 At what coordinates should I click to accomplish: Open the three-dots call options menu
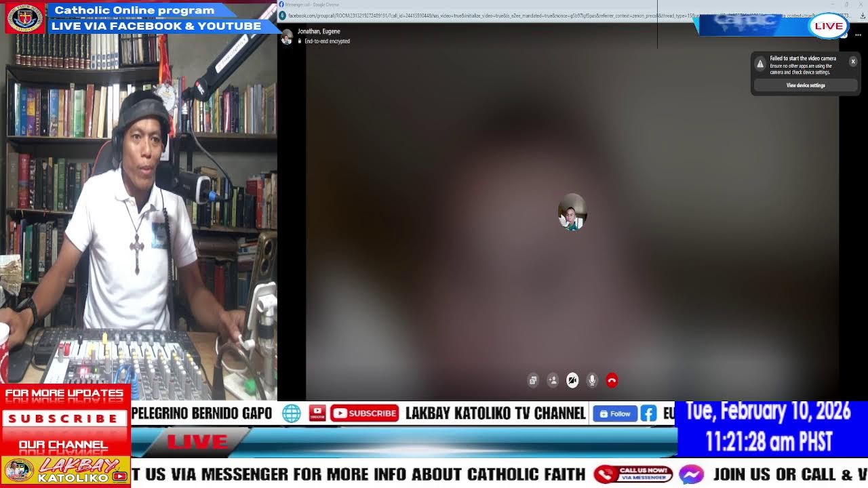(858, 35)
